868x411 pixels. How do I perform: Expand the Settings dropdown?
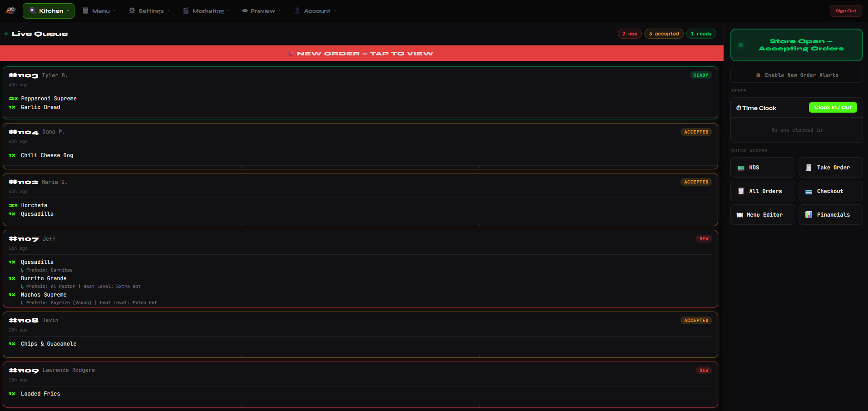(x=149, y=10)
